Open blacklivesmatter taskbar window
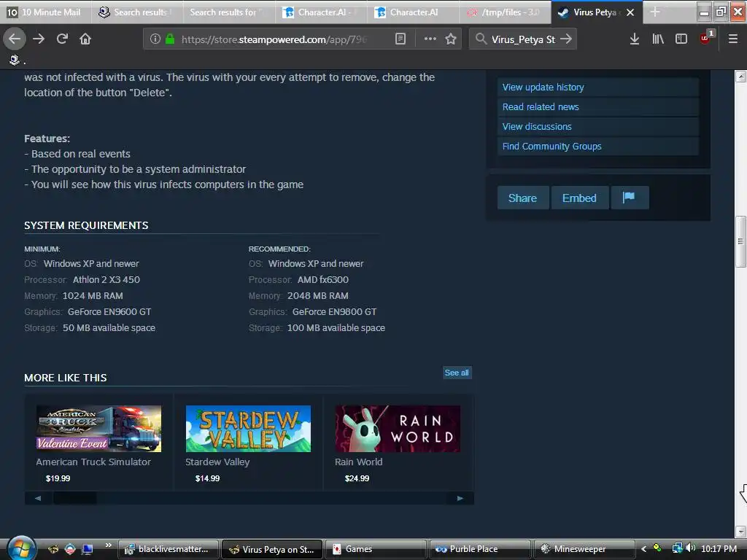Viewport: 747px width, 560px height. click(x=169, y=549)
